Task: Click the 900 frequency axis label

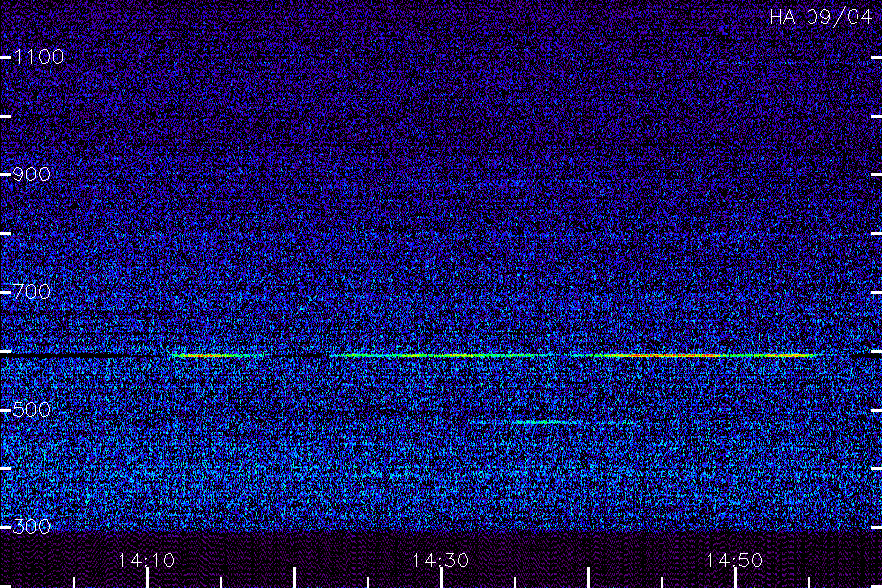Action: pyautogui.click(x=31, y=174)
